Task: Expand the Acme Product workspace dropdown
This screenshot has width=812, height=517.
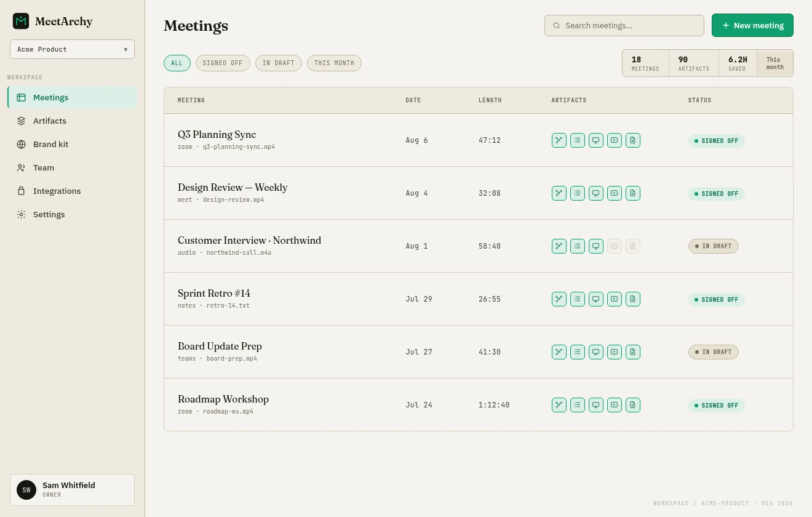Action: 72,49
